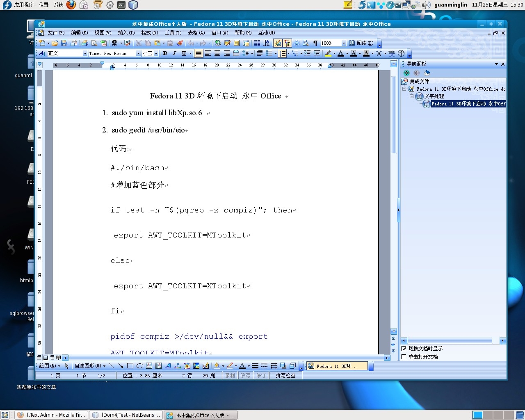Click the Fedora 11 3D环 document tab
Screen dimensions: 525x420
tap(337, 366)
